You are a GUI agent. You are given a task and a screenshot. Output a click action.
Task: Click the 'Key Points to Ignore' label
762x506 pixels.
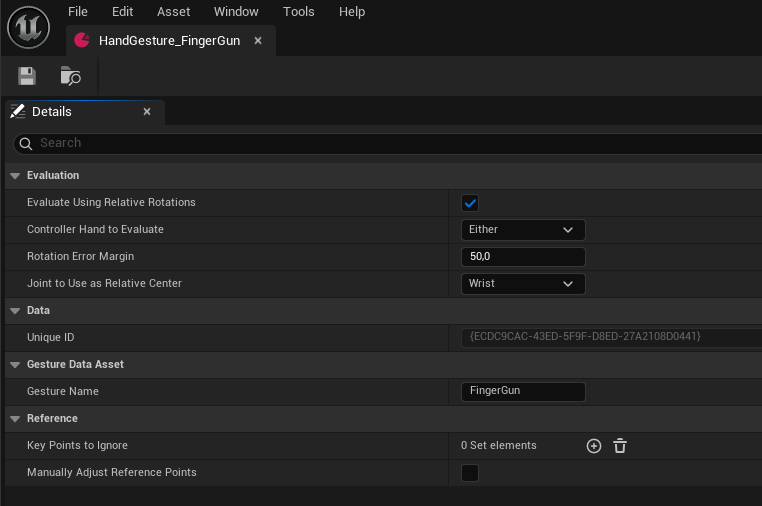(x=77, y=445)
